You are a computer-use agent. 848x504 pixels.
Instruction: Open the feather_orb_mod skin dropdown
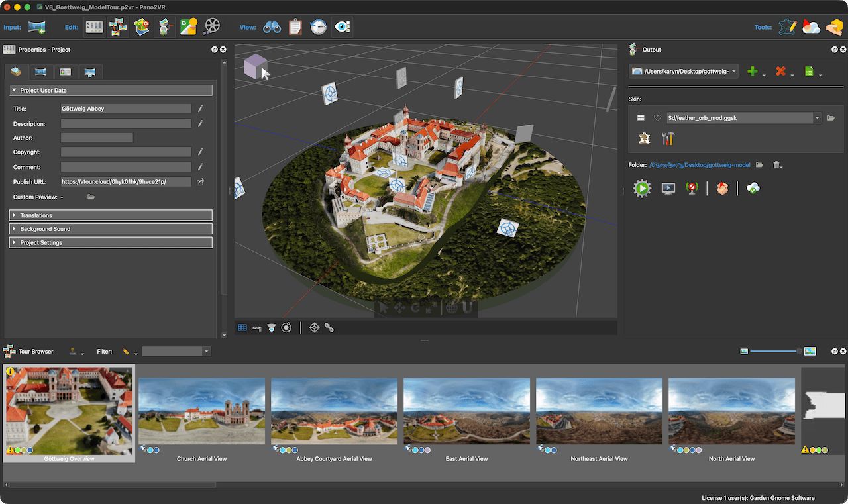(x=818, y=118)
